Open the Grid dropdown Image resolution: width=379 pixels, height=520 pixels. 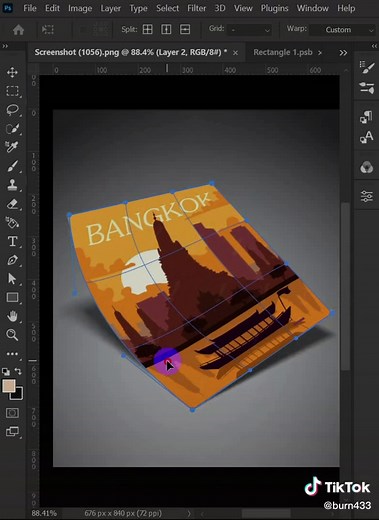tap(249, 30)
